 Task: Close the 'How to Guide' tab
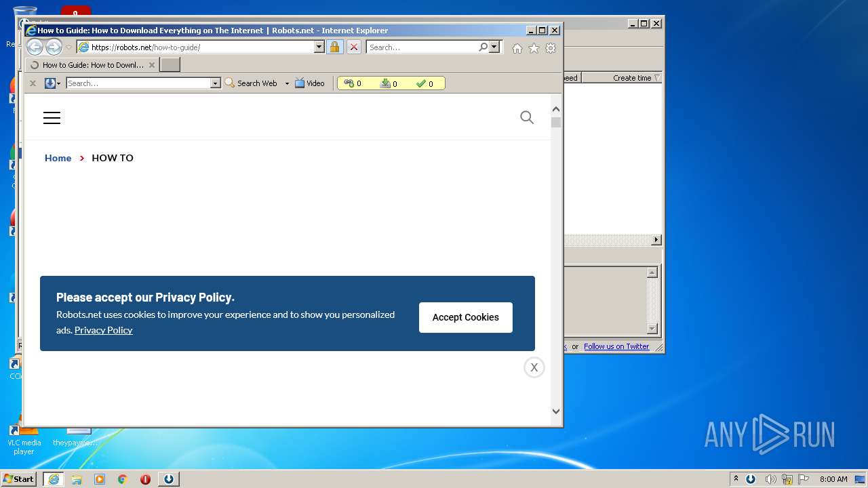152,65
